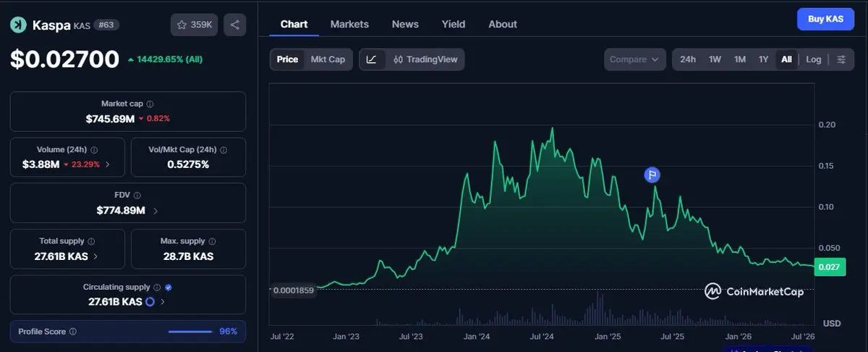
Task: Click the 0.5275% Vol/Mkt Cap value
Action: 188,164
